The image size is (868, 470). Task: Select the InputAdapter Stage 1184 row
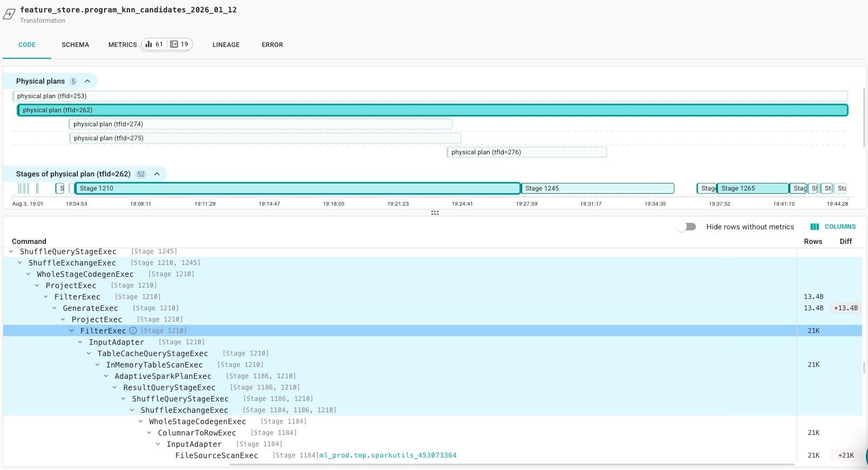(433, 444)
